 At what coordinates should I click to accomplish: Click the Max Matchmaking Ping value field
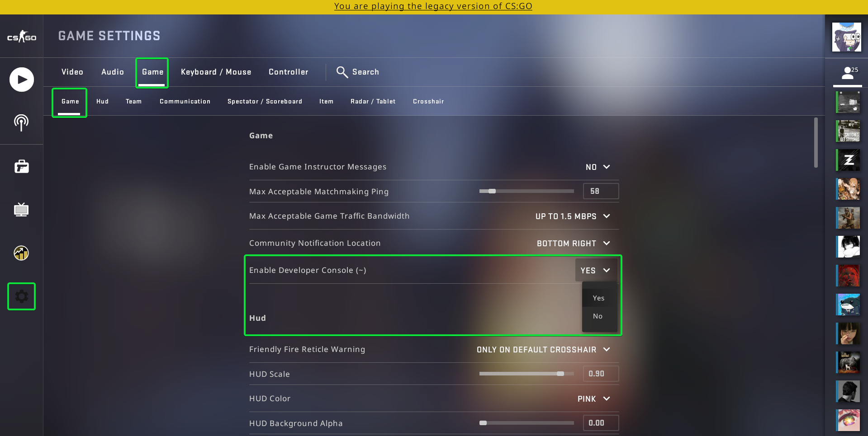click(601, 191)
